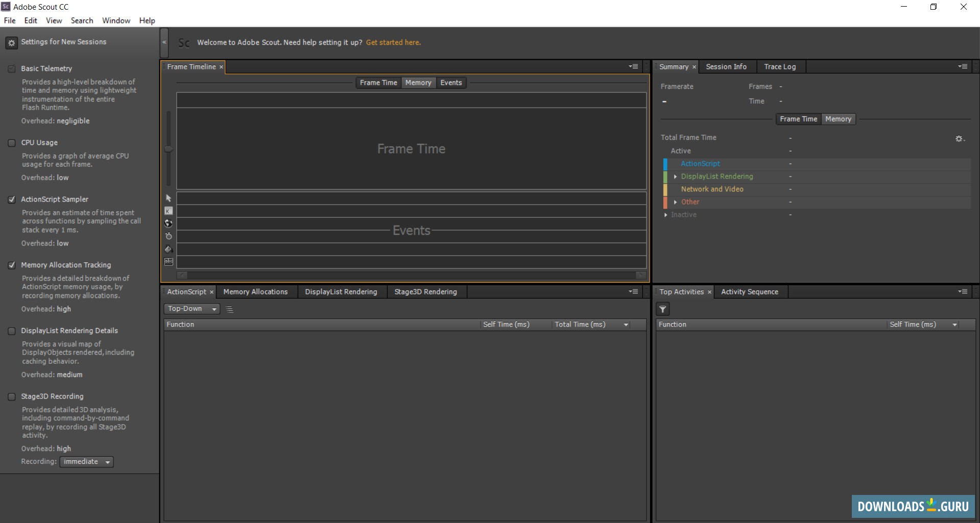This screenshot has width=980, height=523.
Task: Switch to the Memory Allocations tab
Action: 256,291
